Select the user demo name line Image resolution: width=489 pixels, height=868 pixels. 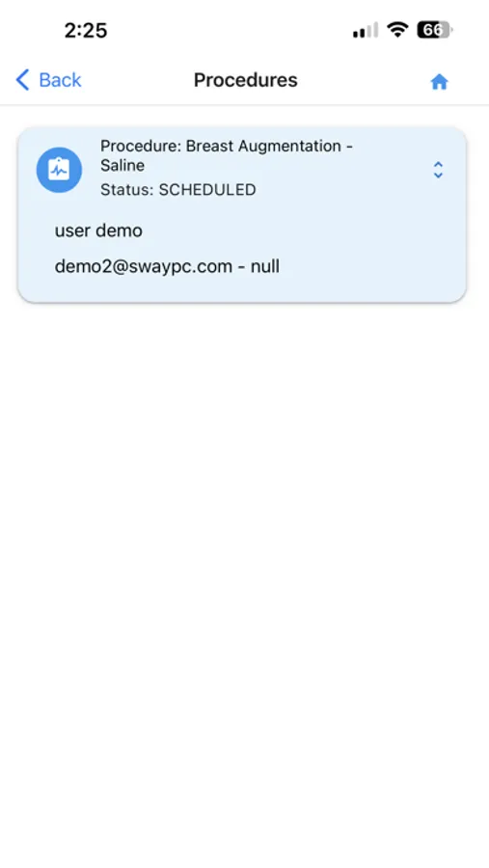pyautogui.click(x=98, y=231)
